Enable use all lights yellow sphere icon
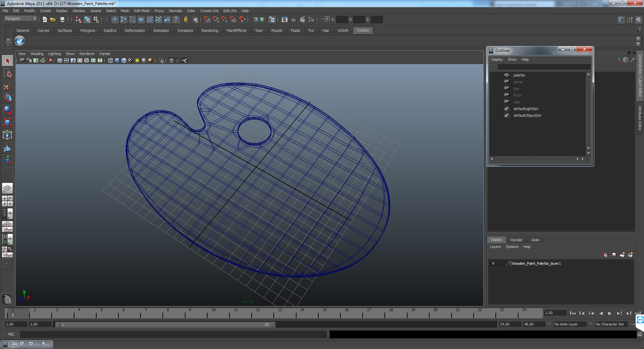Image resolution: width=644 pixels, height=349 pixels. [137, 60]
